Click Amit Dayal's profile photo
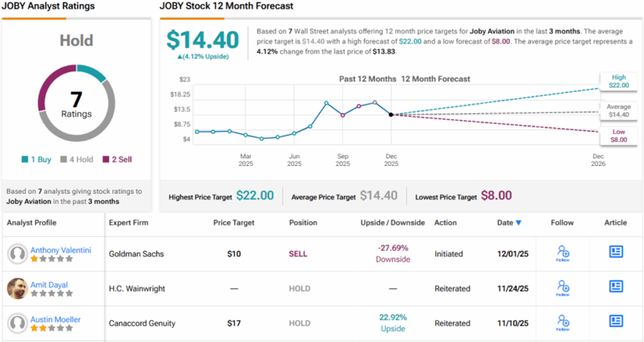Viewport: 644px width, 342px height. 17,288
